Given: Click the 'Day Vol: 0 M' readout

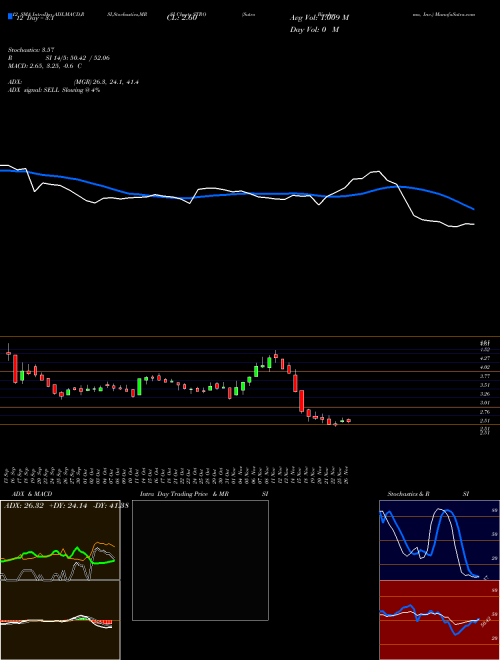Looking at the screenshot, I should tap(314, 29).
